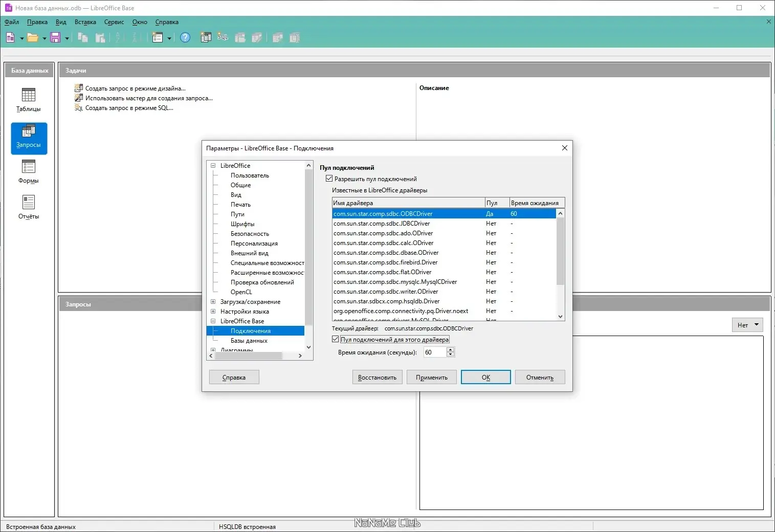Screen dimensions: 775x532
Task: Click the New Query in SQL View toolbar icon
Action: 223,37
